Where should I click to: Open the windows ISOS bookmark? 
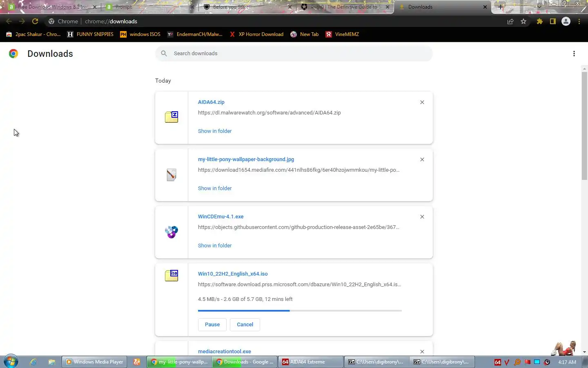(x=140, y=34)
